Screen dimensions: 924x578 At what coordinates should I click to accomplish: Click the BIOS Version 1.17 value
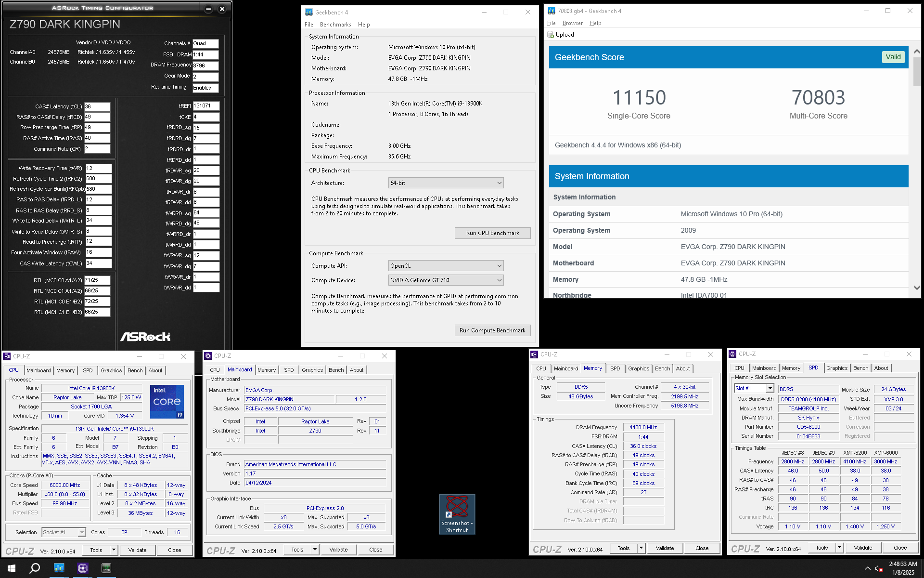(x=315, y=473)
